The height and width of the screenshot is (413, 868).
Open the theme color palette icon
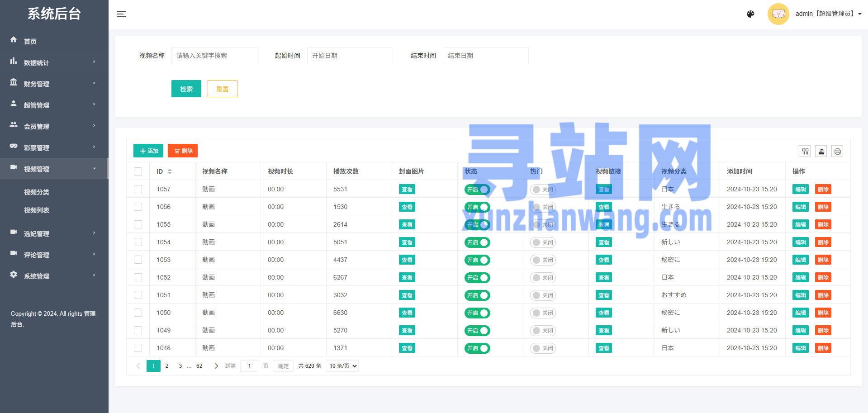tap(750, 14)
